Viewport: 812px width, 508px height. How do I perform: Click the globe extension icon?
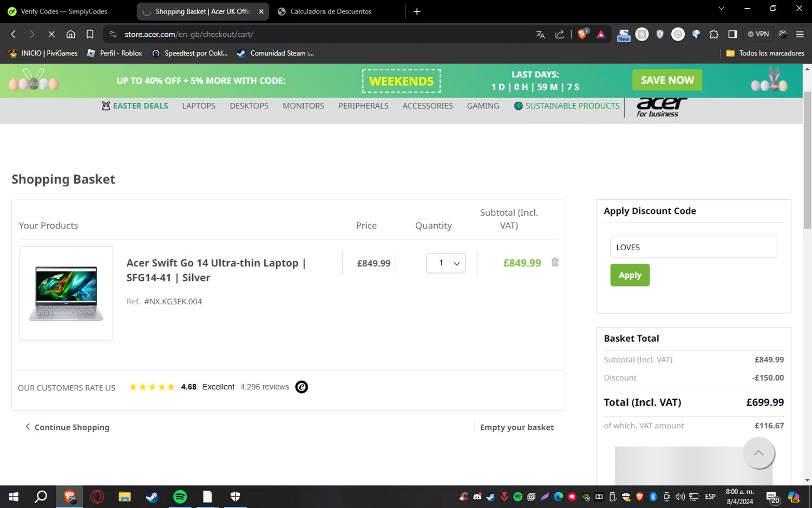696,34
